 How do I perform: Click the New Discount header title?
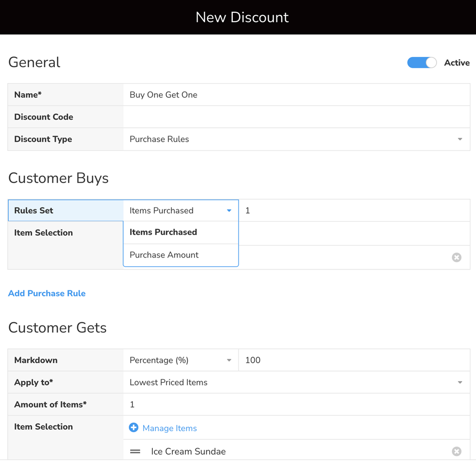pos(242,17)
